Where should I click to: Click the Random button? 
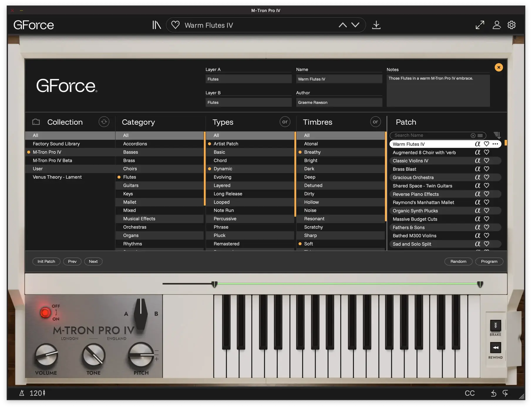[x=458, y=261]
